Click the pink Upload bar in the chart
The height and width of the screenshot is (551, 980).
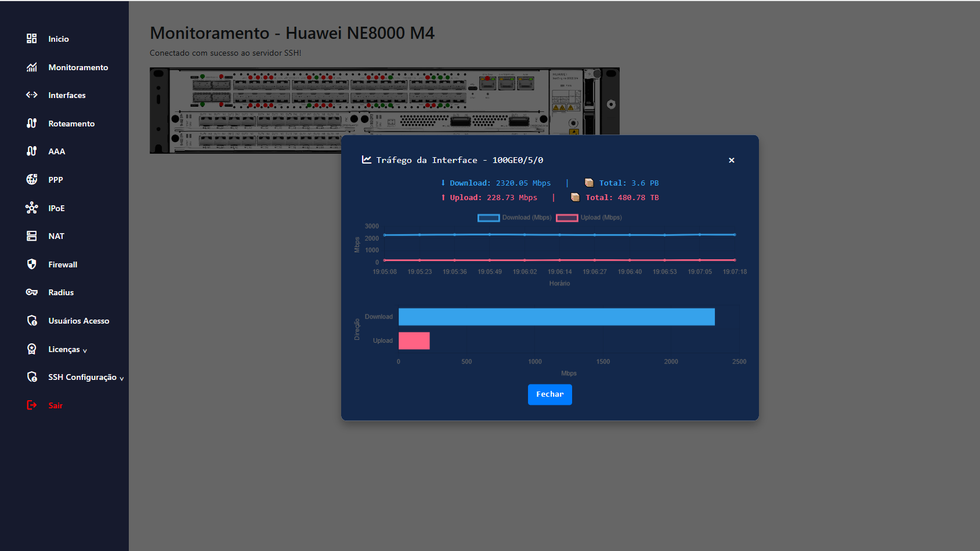414,340
